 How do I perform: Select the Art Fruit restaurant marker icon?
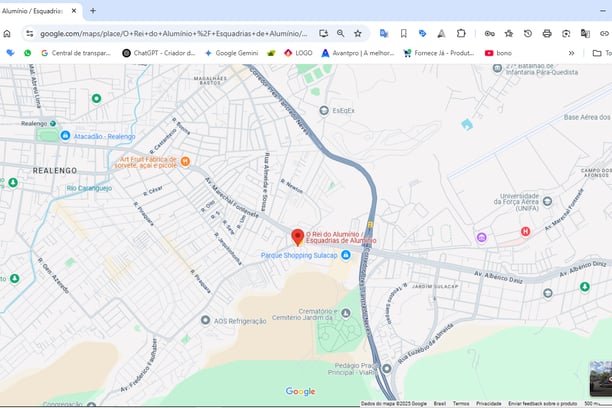(185, 161)
